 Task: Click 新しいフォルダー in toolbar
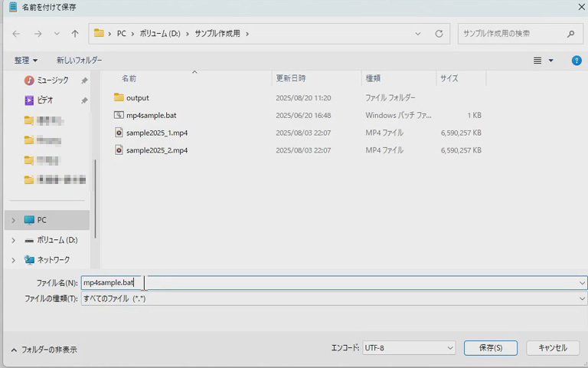(79, 60)
